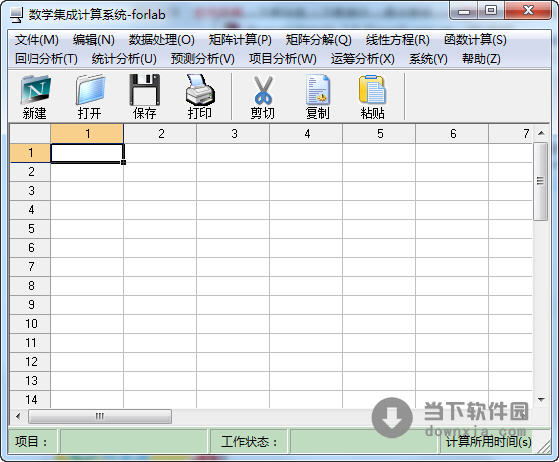Screen dimensions: 559x462
Task: Click the cell at row 6 column 4
Action: coord(307,248)
